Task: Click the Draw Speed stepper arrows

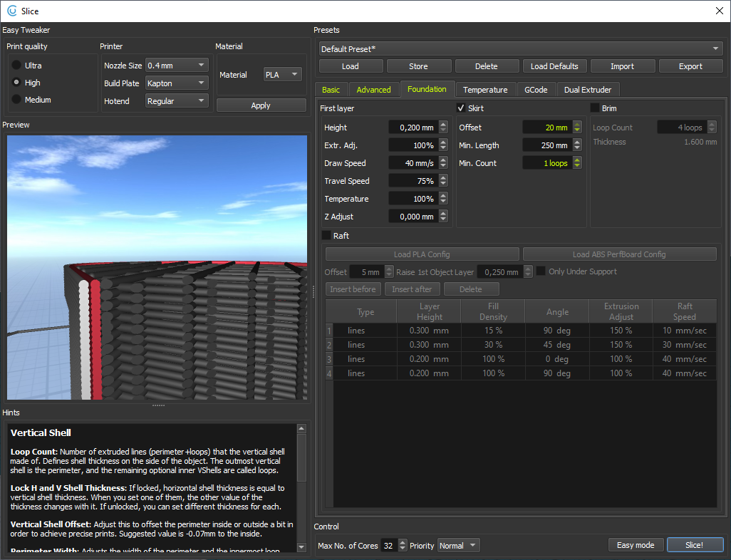Action: pyautogui.click(x=443, y=162)
